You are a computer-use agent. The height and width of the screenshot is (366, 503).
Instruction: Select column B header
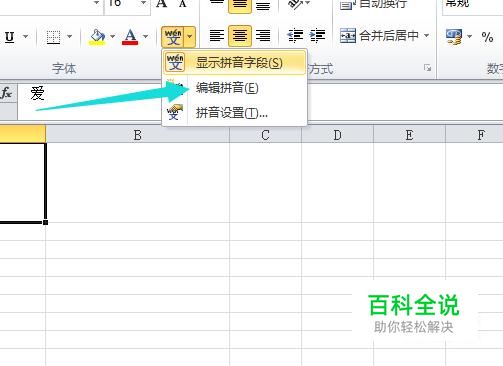pos(138,135)
